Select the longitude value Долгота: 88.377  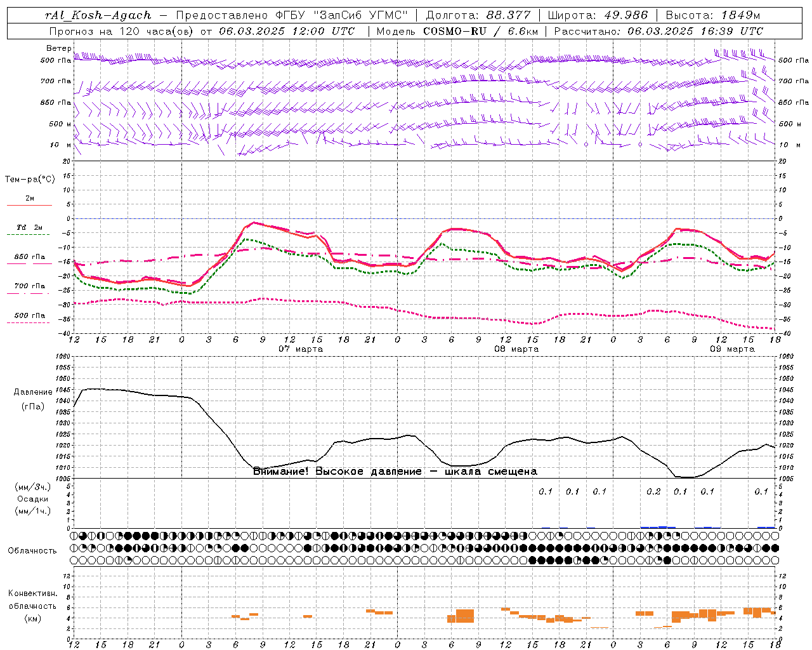478,15
